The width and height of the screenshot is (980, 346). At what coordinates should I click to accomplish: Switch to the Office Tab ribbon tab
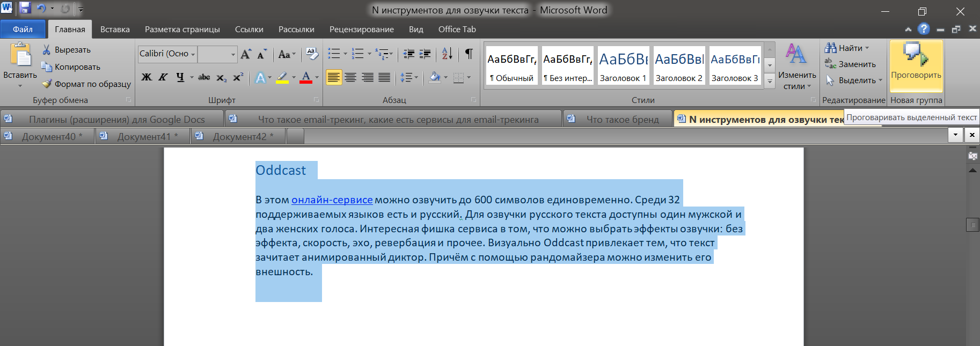457,30
